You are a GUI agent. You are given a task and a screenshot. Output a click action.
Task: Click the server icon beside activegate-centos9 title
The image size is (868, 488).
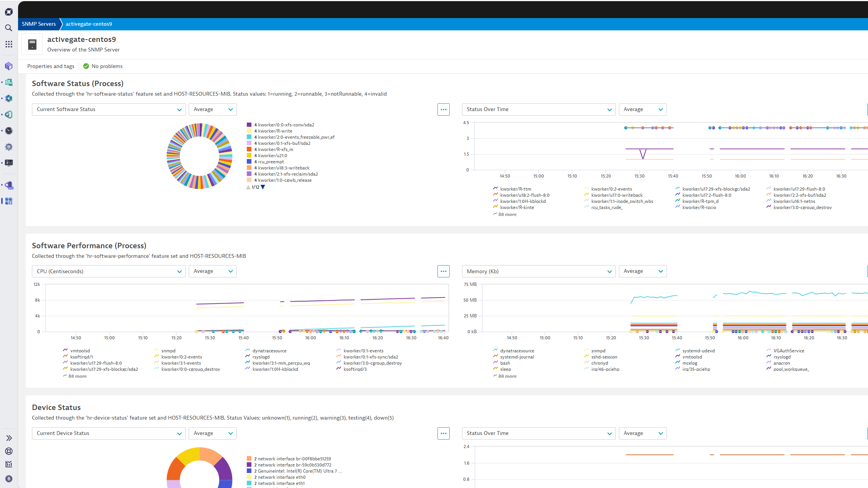pos(32,44)
